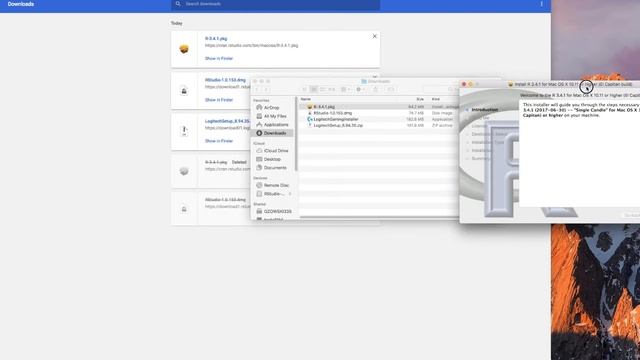The height and width of the screenshot is (360, 640).
Task: Click the greyed package icon of deleted R-3.4.1.pkg
Action: tap(184, 171)
